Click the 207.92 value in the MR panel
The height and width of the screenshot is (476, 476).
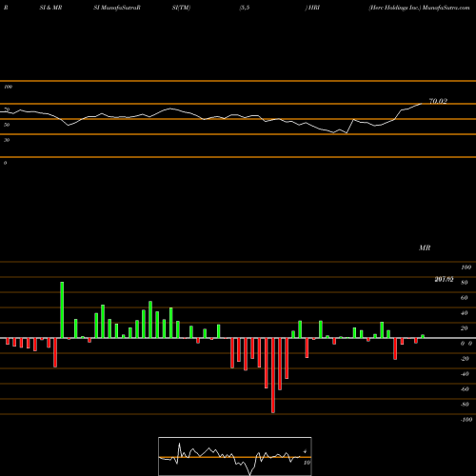coord(444,279)
